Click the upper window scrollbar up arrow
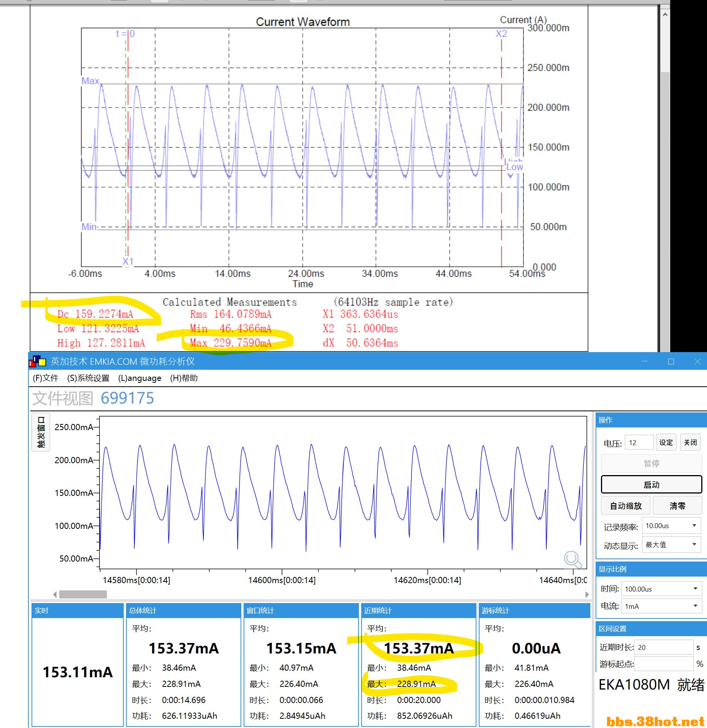The height and width of the screenshot is (728, 707). pyautogui.click(x=665, y=15)
